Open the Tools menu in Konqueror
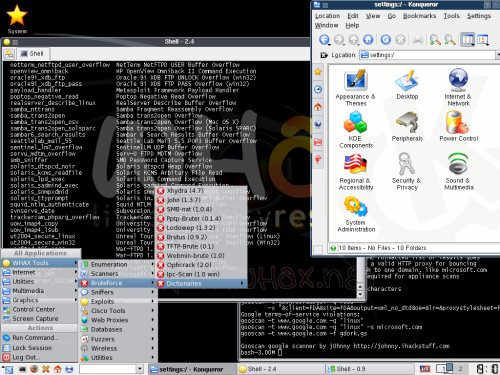The height and width of the screenshot is (375, 500). coord(451,16)
